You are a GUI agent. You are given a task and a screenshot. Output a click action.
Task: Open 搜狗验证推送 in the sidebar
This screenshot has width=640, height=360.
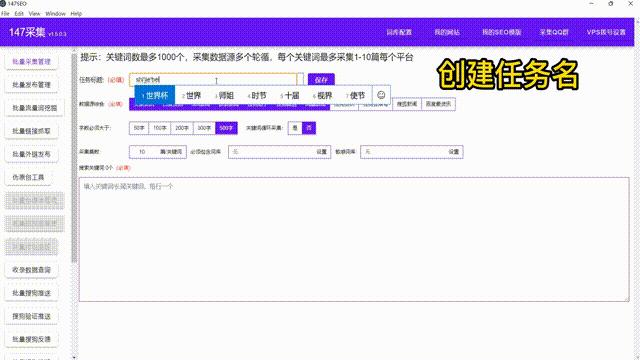(31, 316)
